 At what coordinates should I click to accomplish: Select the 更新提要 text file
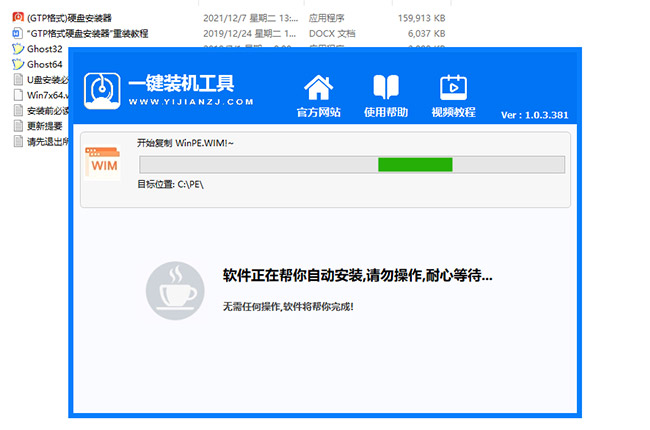point(43,126)
